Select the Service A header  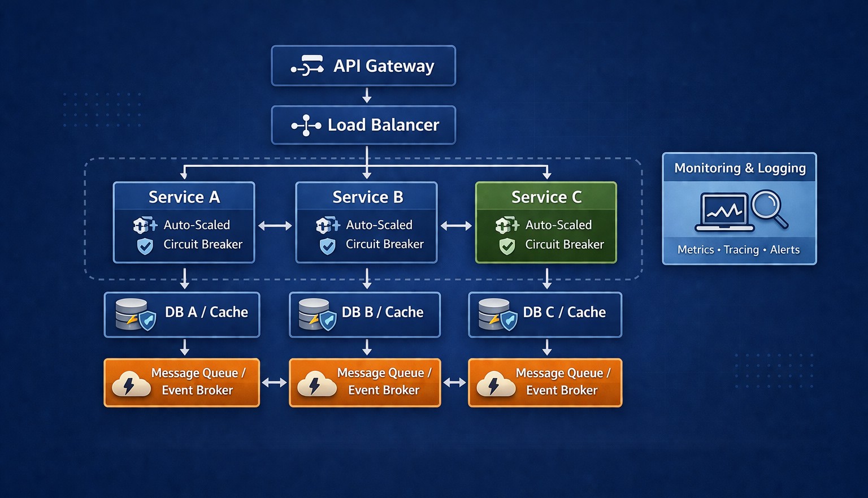point(184,196)
